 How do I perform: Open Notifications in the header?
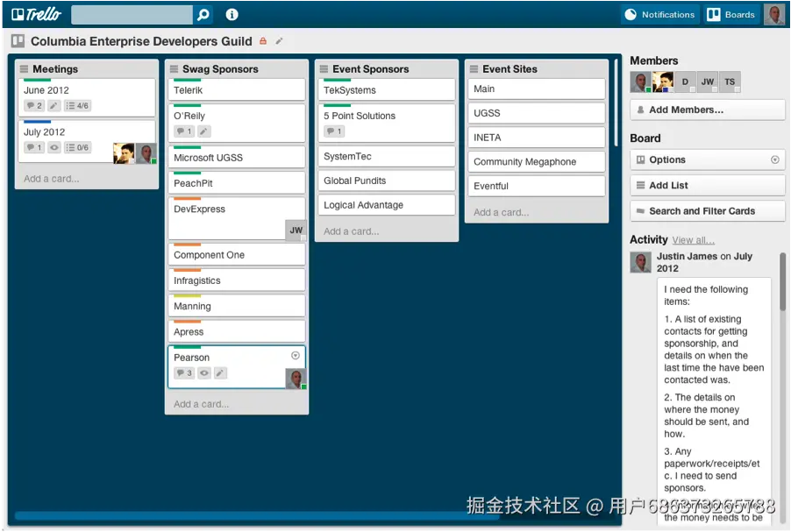point(659,15)
